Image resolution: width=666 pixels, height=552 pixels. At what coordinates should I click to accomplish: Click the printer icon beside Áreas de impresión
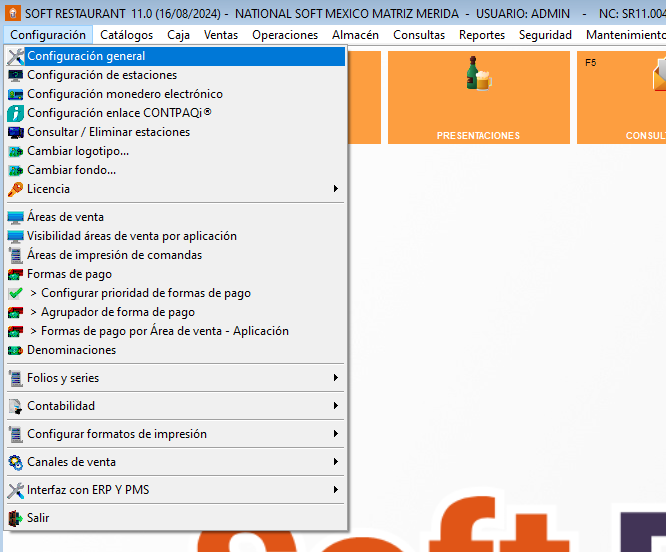(16, 255)
